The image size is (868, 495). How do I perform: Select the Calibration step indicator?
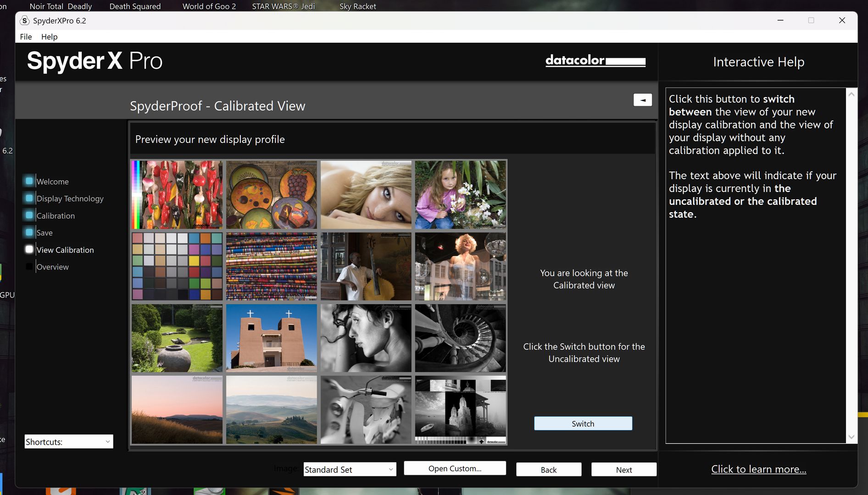point(29,215)
